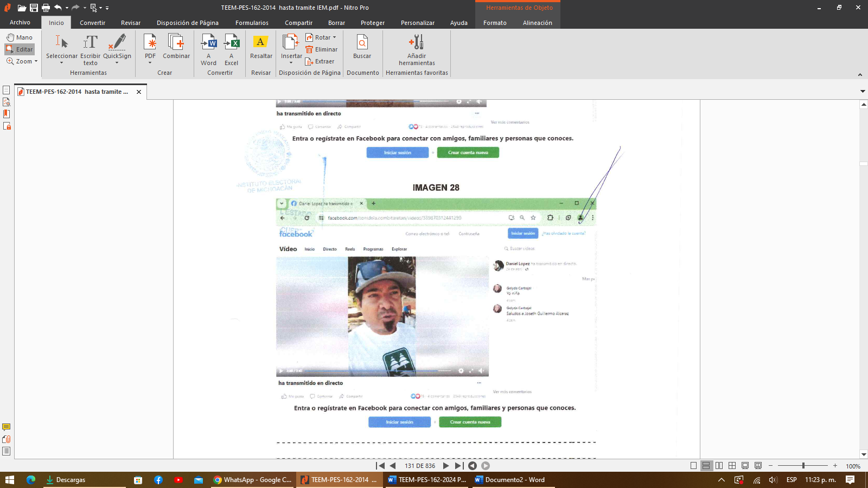Expand the Undo history dropdown arrow
This screenshot has height=488, width=868.
[x=67, y=8]
